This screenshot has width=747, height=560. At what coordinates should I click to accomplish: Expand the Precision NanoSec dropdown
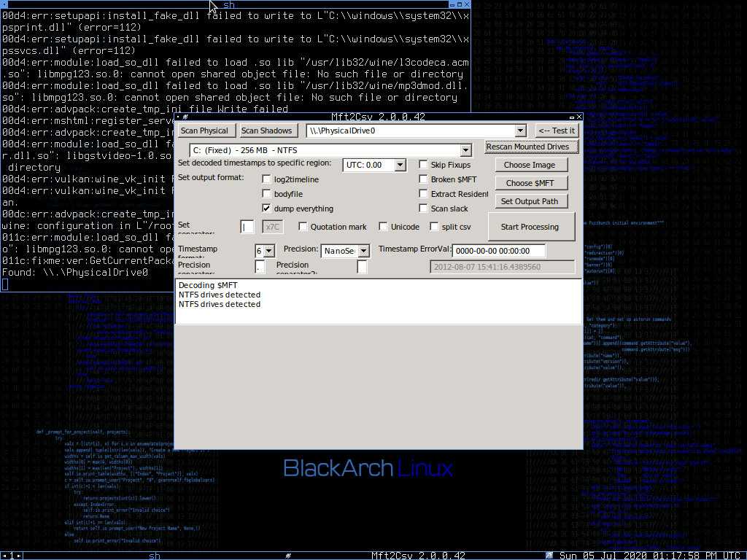pyautogui.click(x=363, y=251)
